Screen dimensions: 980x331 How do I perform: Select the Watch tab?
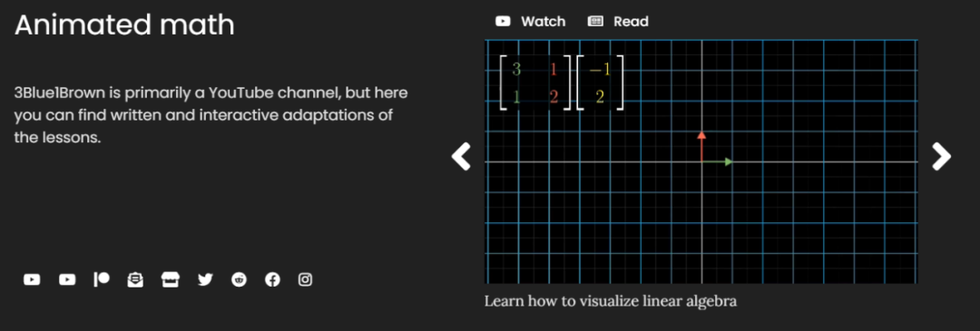pyautogui.click(x=530, y=21)
